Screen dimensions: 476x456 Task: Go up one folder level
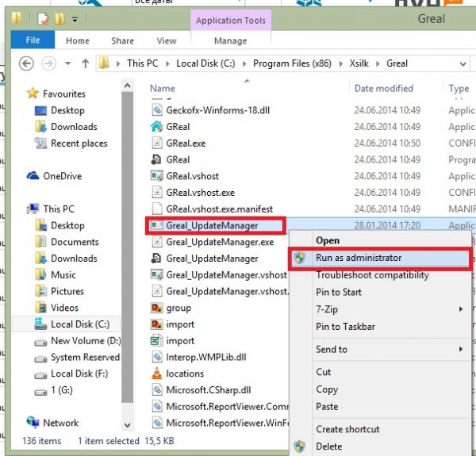86,63
